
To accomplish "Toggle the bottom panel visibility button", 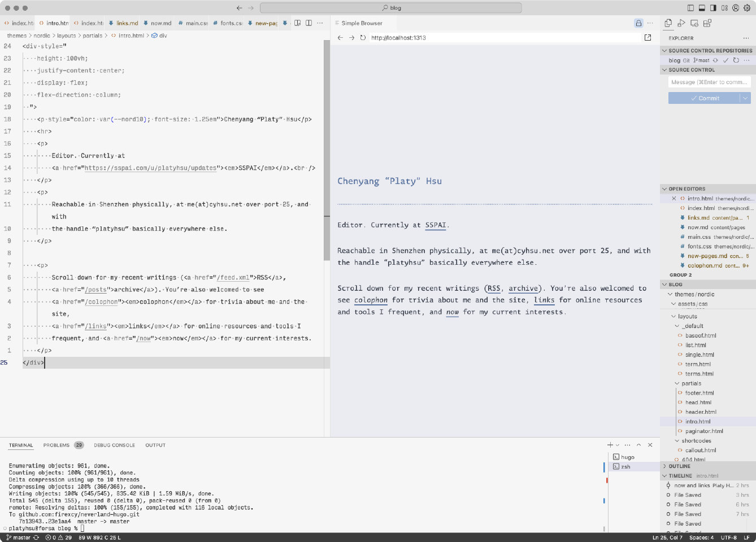I will pos(702,8).
